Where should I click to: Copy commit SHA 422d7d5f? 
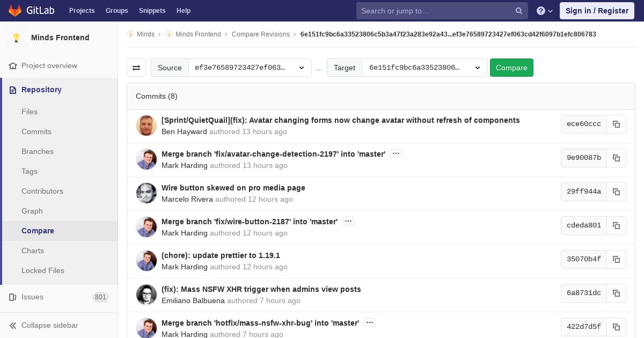616,327
